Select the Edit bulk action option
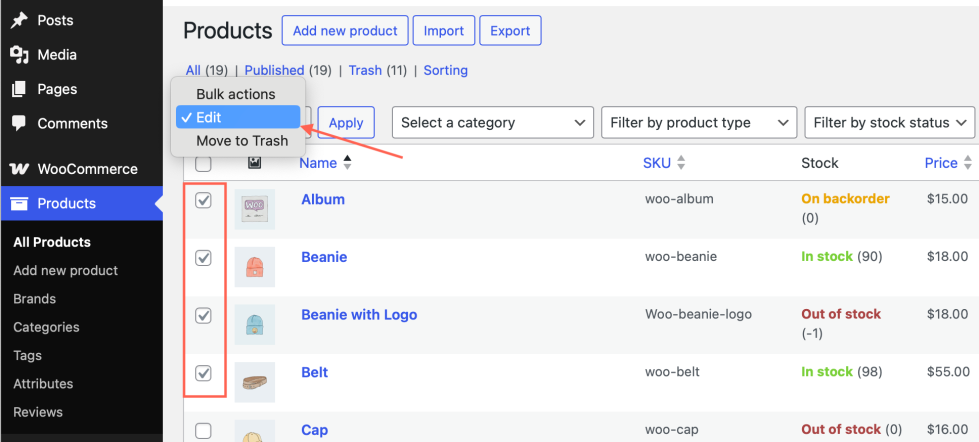The image size is (979, 442). [237, 117]
